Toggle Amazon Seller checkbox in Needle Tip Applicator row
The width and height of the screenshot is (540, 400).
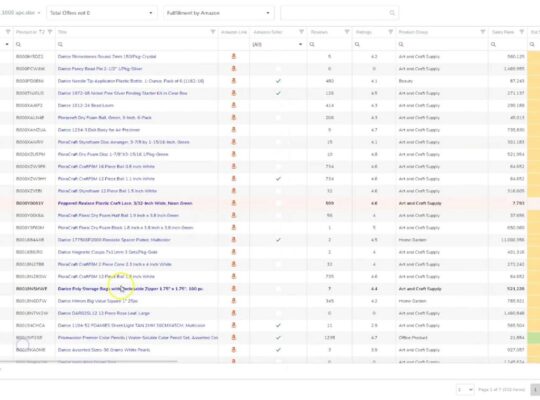point(278,81)
